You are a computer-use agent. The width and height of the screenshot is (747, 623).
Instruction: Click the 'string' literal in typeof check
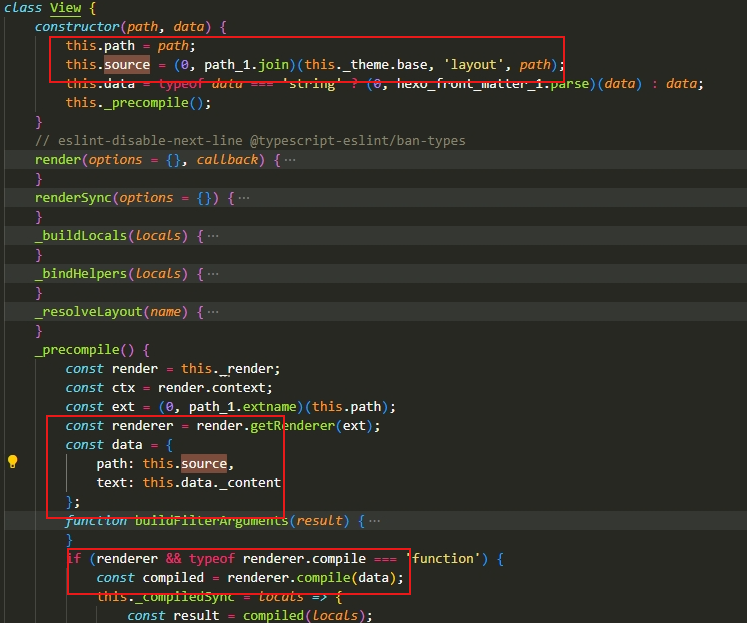point(312,84)
